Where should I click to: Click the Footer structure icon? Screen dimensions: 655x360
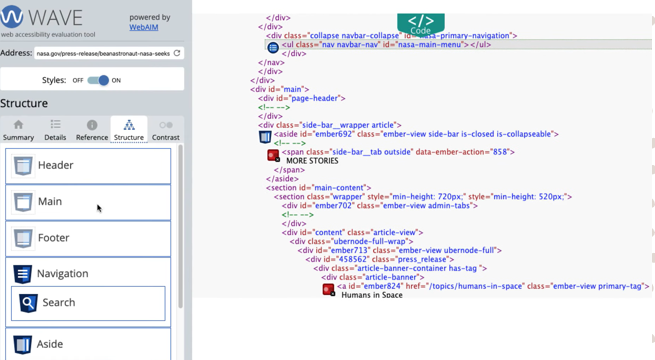click(x=23, y=238)
